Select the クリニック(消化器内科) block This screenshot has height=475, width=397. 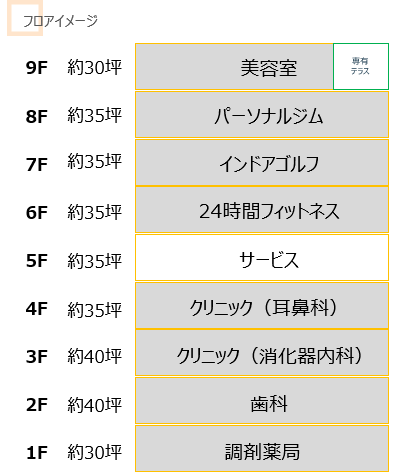[262, 353]
